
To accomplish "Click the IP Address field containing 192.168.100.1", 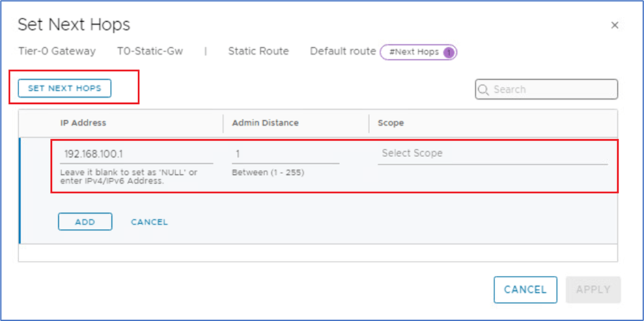I will click(135, 154).
